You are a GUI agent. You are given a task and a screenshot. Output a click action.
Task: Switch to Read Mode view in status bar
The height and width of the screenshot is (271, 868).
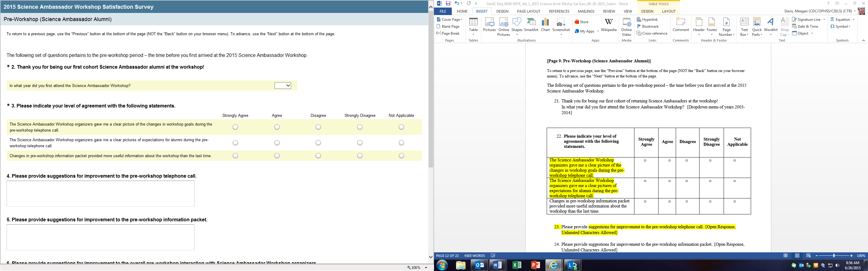pos(785,256)
